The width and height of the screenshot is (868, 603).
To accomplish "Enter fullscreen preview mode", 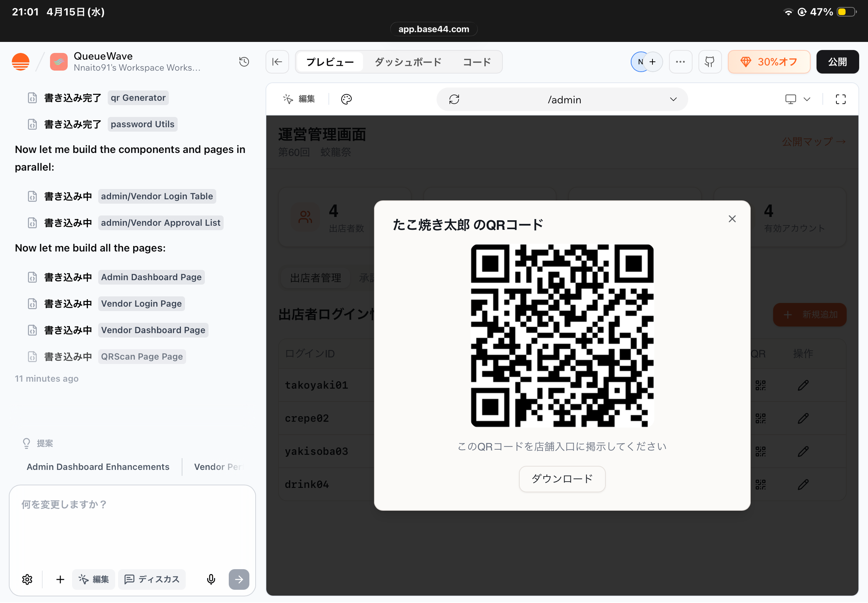I will click(x=840, y=99).
